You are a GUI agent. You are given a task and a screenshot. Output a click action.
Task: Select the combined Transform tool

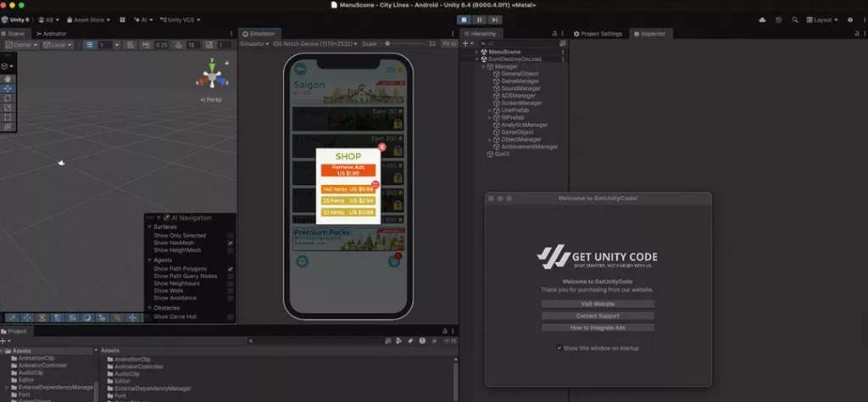click(8, 127)
